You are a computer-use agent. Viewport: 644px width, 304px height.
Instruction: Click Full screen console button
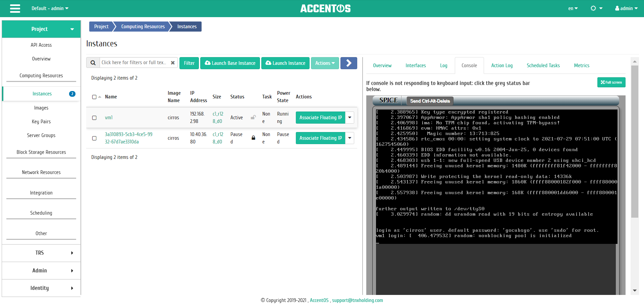[611, 82]
